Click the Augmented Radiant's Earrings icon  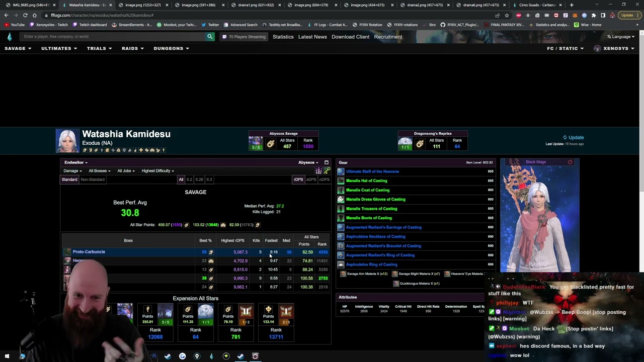(341, 227)
